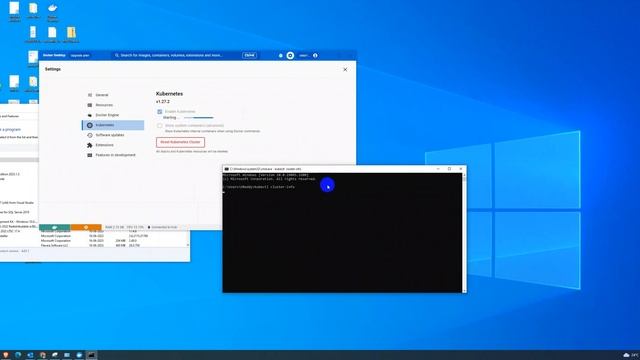This screenshot has height=360, width=640.
Task: Click the Kubernetes starting progress bar
Action: click(198, 118)
